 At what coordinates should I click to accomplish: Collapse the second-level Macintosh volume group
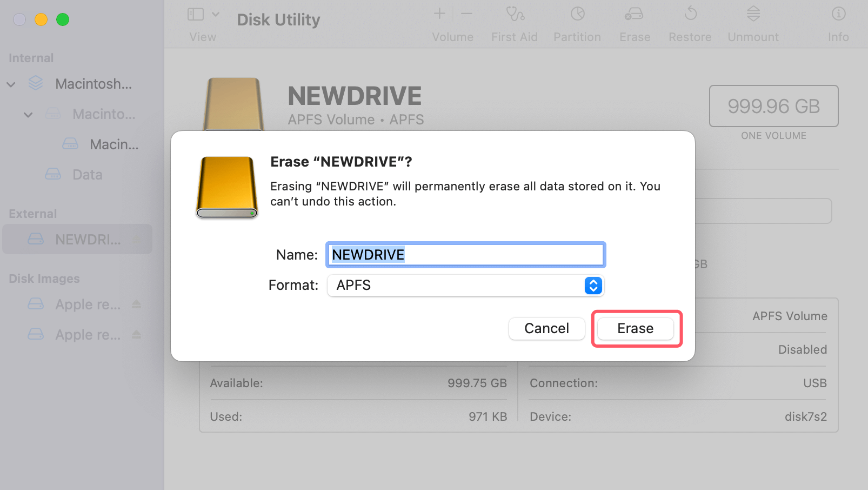(x=28, y=114)
